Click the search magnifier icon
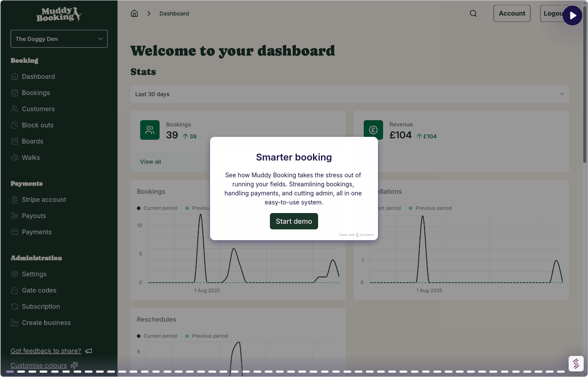The height and width of the screenshot is (377, 588). pyautogui.click(x=473, y=13)
